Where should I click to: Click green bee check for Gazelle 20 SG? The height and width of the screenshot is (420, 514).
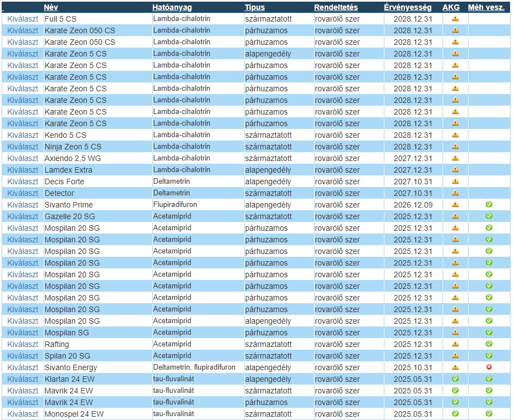pyautogui.click(x=489, y=216)
